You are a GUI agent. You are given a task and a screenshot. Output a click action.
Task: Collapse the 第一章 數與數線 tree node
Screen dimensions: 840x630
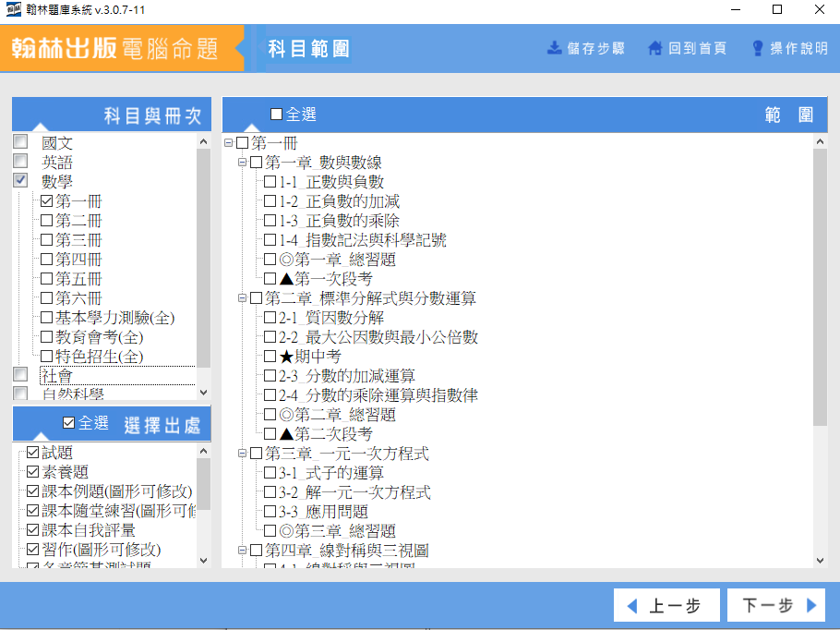[x=243, y=163]
